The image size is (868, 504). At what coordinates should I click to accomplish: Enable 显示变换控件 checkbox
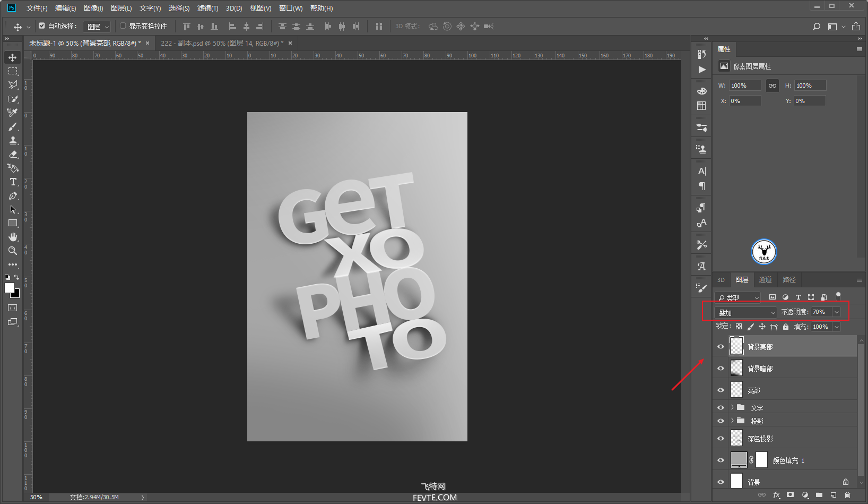[x=123, y=25]
